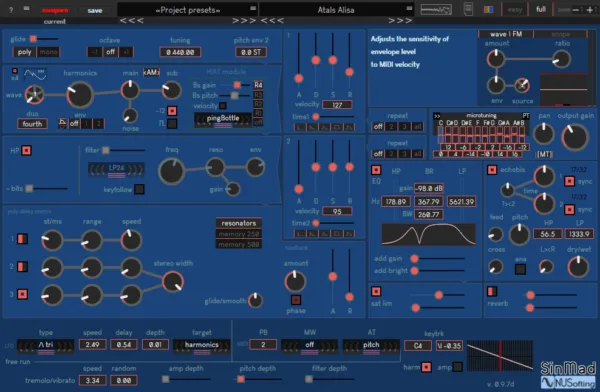The width and height of the screenshot is (600, 392).
Task: Click the add gain slider handle
Action: pos(414,259)
